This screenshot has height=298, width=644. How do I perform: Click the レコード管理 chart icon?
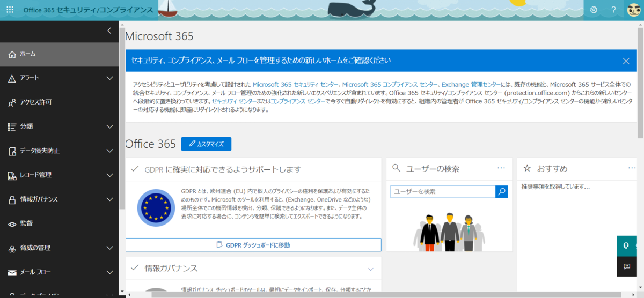point(12,175)
